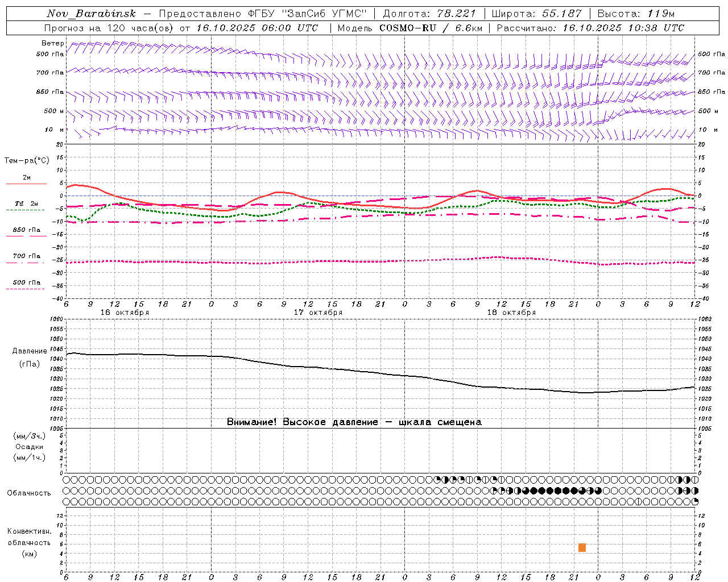Click the pink long-dashed 850 гПа legend line

[26, 236]
